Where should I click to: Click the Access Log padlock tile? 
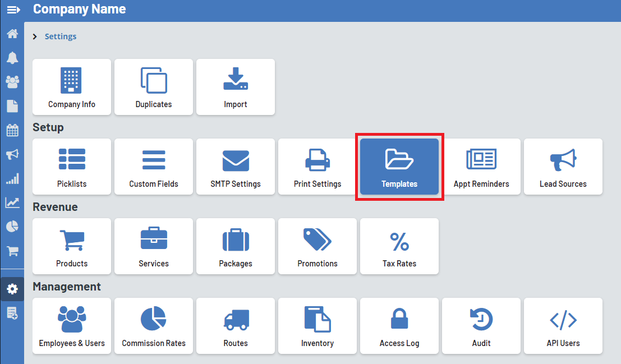pos(399,326)
